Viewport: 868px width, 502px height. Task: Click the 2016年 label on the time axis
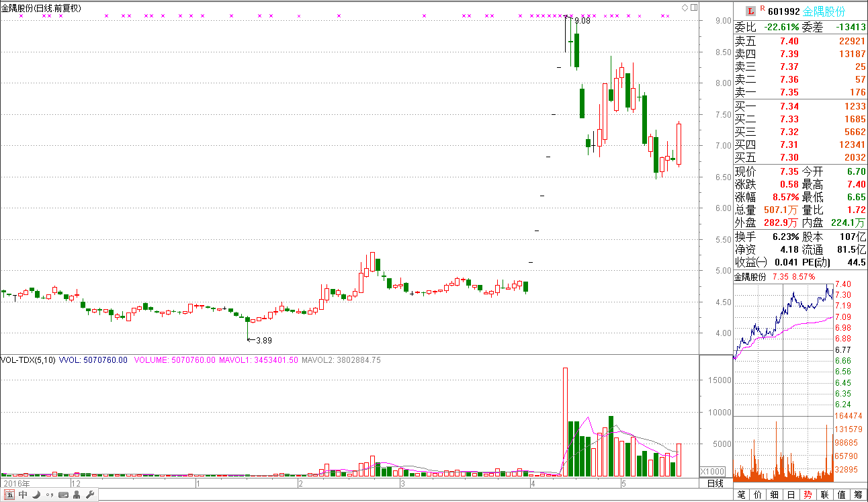16,483
